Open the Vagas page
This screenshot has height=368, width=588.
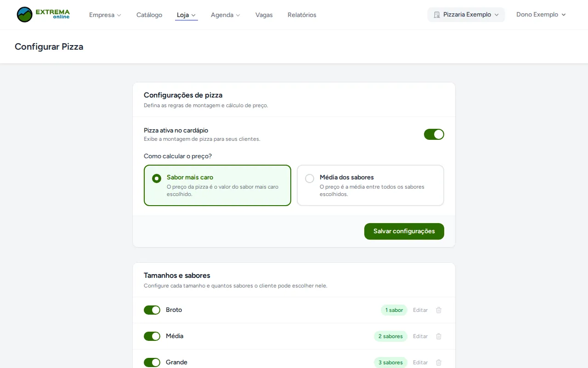[x=264, y=15]
